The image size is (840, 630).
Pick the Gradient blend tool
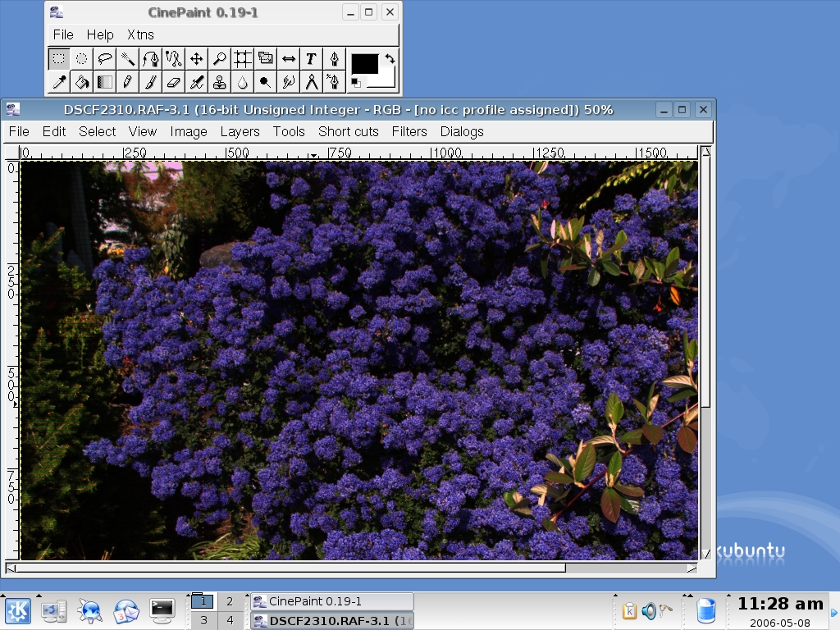coord(104,81)
